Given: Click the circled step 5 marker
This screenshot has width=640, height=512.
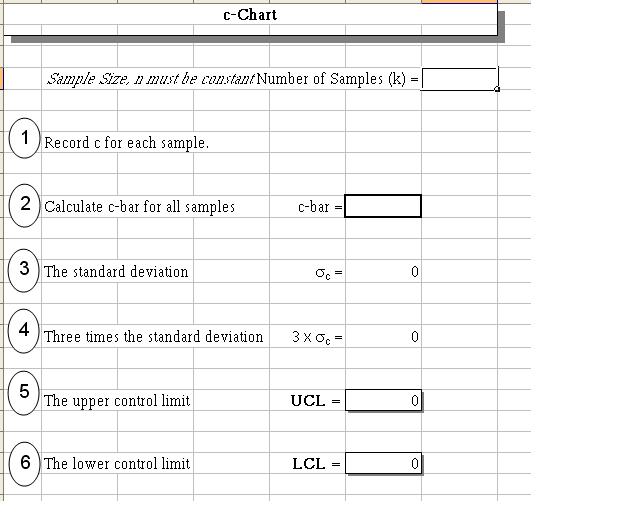Looking at the screenshot, I should (24, 394).
